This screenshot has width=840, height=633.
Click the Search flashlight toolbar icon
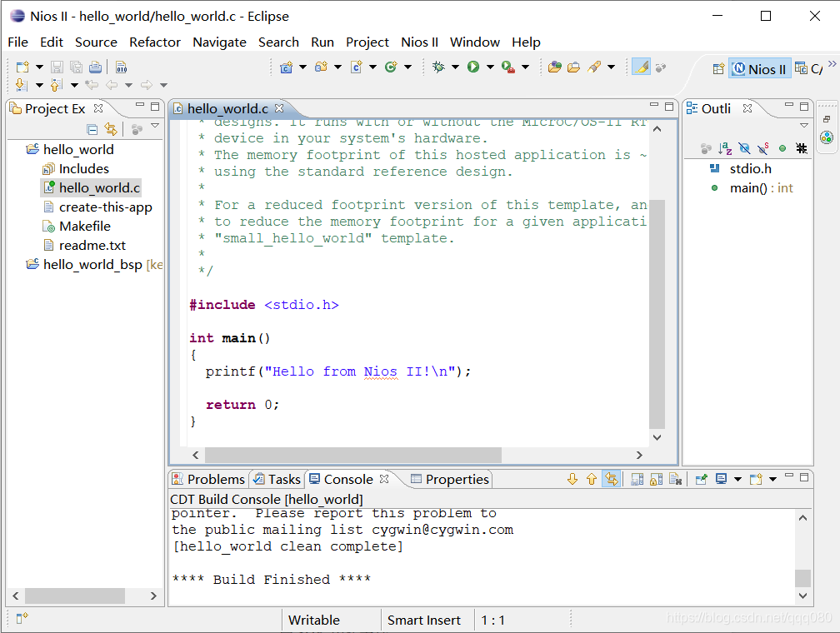[594, 67]
